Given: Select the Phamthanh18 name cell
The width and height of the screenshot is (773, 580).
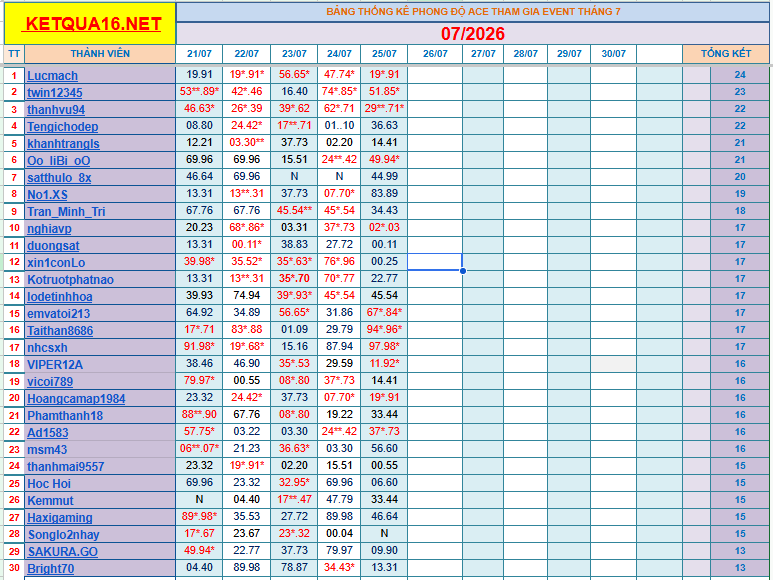Looking at the screenshot, I should [x=100, y=415].
